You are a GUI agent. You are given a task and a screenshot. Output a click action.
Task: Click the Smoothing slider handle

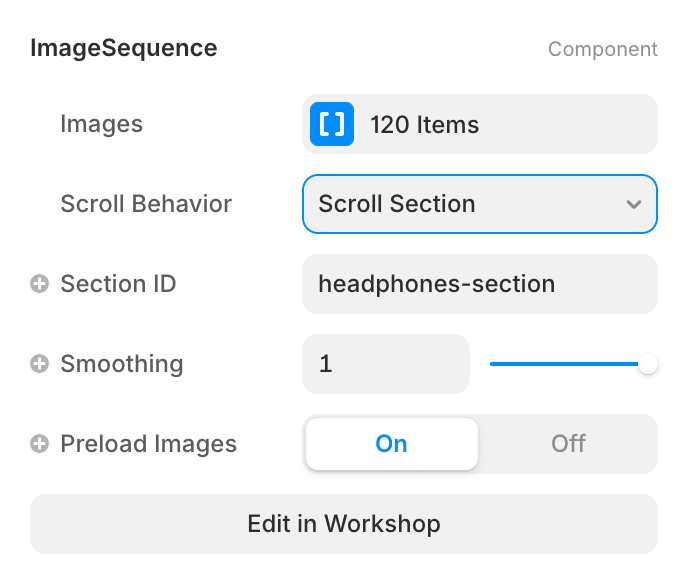648,364
